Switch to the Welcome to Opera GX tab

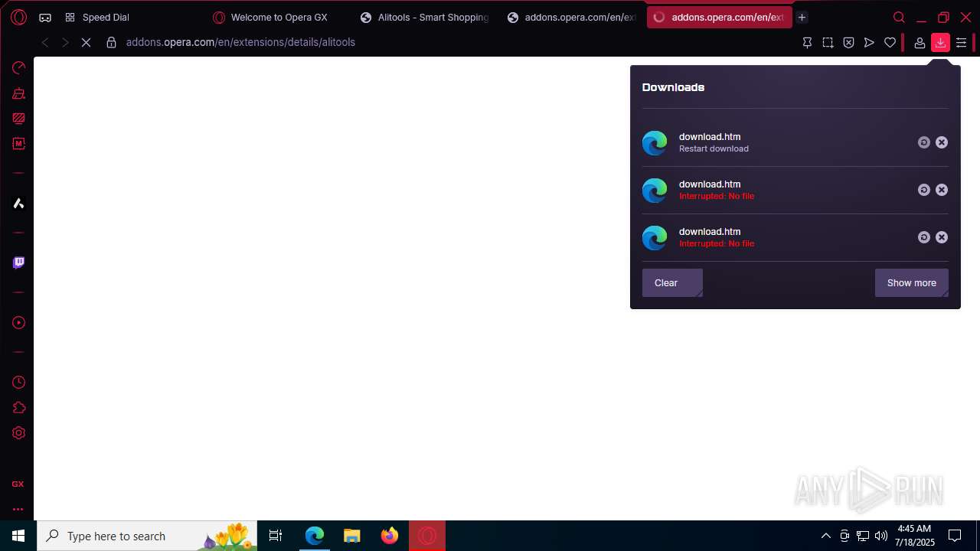[x=279, y=18]
